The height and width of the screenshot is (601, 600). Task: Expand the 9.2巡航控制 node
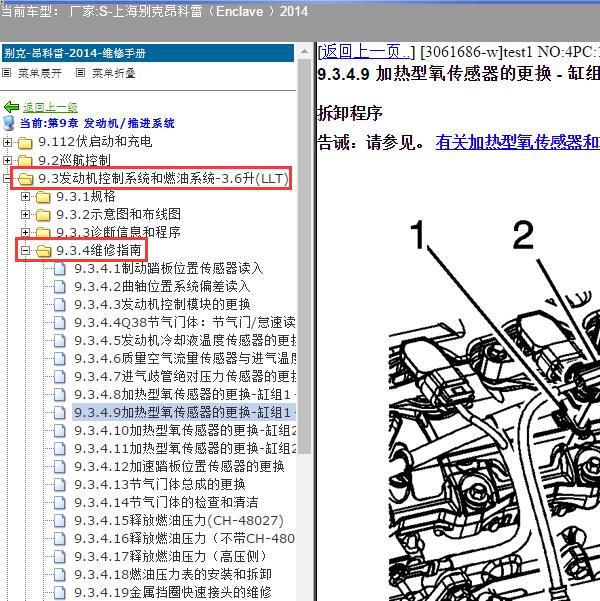tap(7, 160)
